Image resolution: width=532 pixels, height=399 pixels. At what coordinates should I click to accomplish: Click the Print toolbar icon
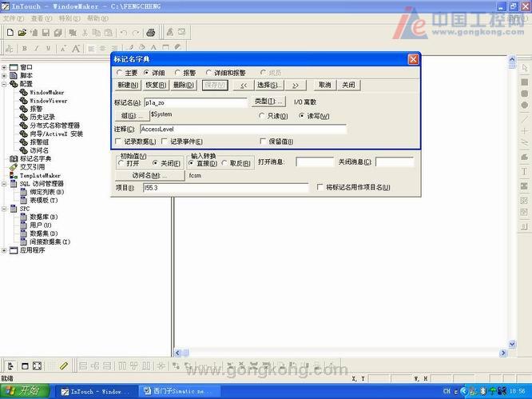click(150, 32)
